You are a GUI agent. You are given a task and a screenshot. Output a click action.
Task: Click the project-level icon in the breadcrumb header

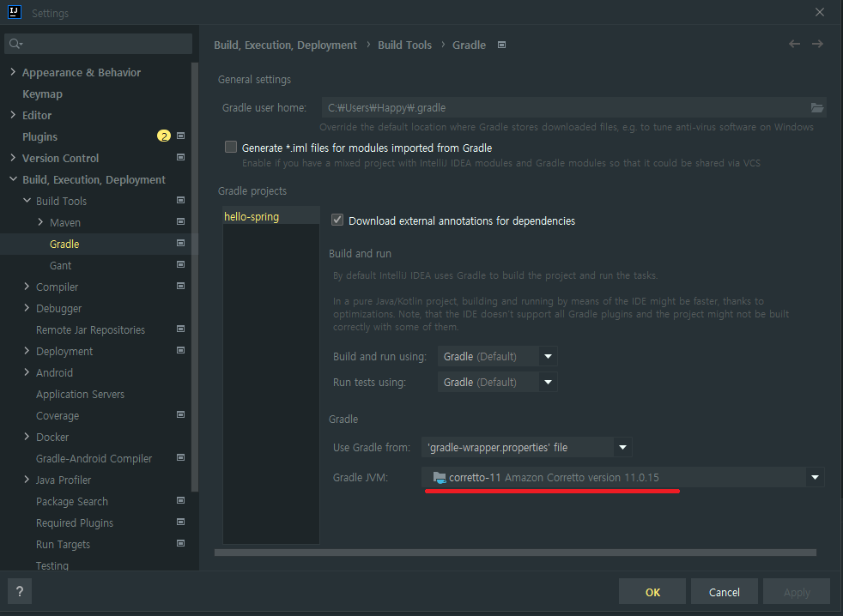point(501,45)
